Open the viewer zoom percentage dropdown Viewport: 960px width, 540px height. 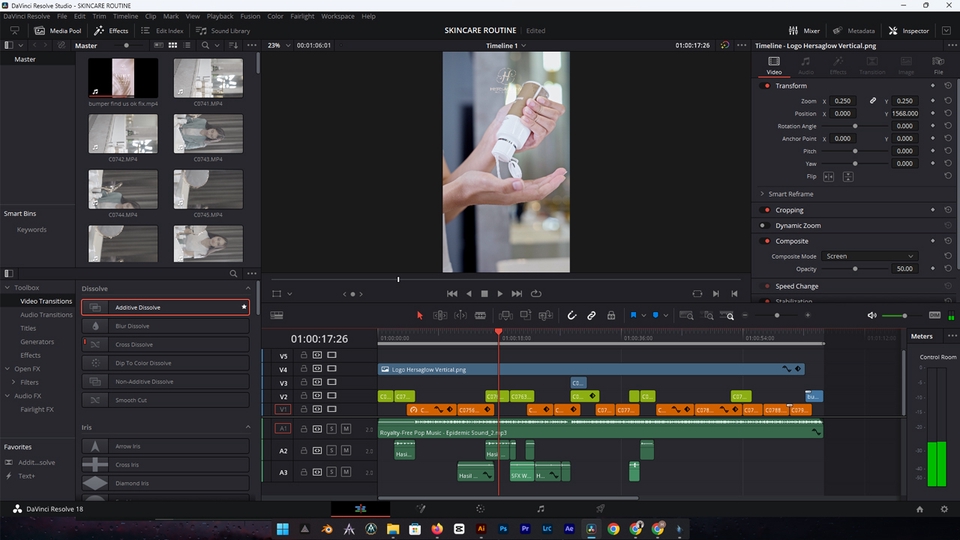click(x=279, y=45)
